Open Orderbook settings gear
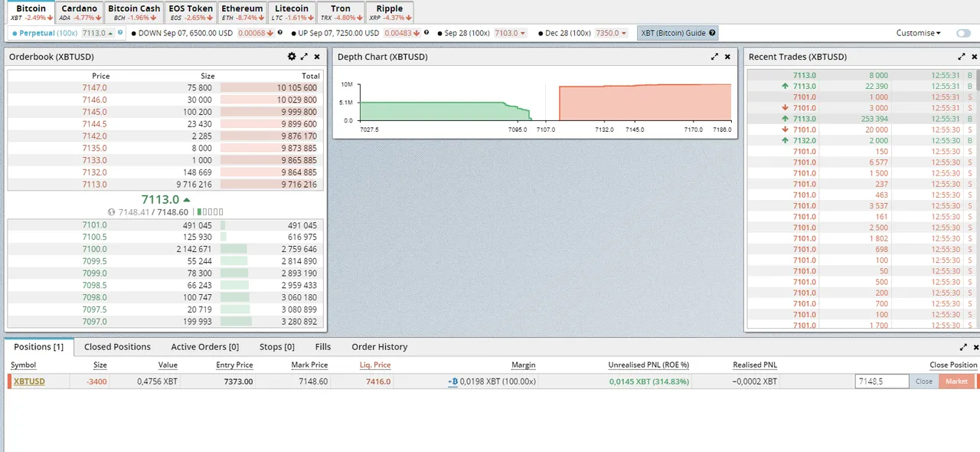The height and width of the screenshot is (452, 980). click(x=292, y=57)
